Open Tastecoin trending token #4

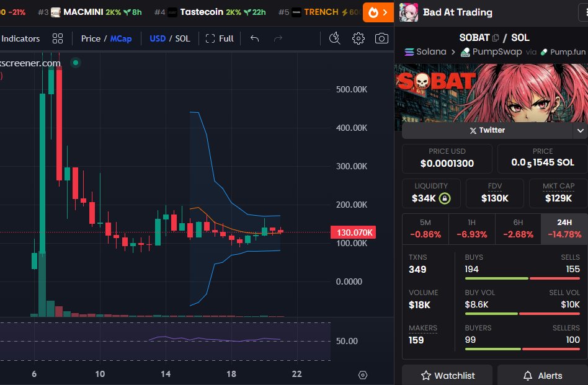coord(210,12)
